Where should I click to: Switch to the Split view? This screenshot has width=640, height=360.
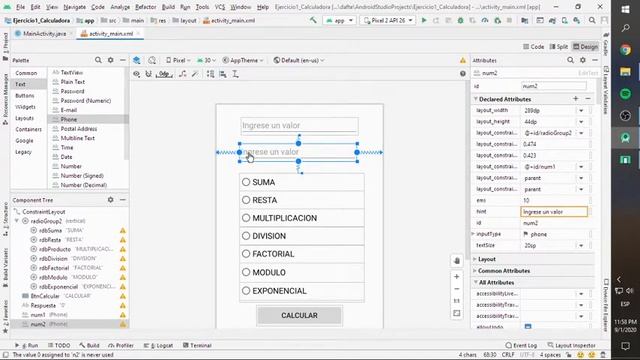pos(559,47)
